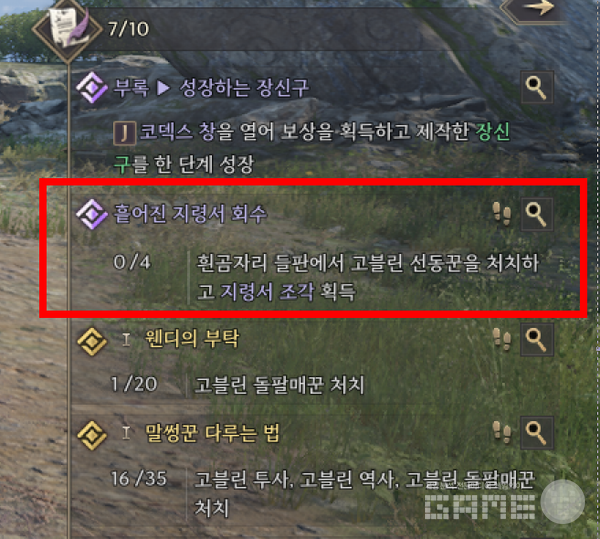The height and width of the screenshot is (539, 600).
Task: Click the purple triangle after 부록
Action: [x=163, y=88]
